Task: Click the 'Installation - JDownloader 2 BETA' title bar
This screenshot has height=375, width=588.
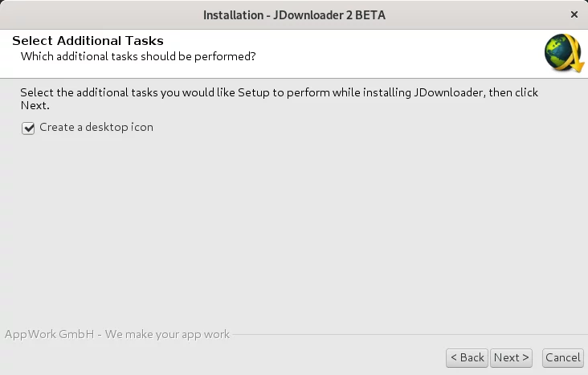Action: point(294,15)
